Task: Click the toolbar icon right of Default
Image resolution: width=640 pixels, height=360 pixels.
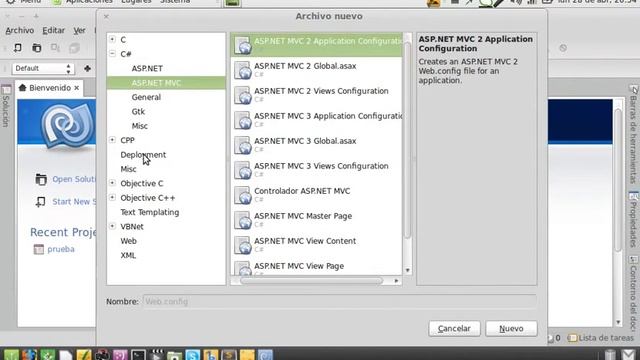Action: pyautogui.click(x=87, y=68)
